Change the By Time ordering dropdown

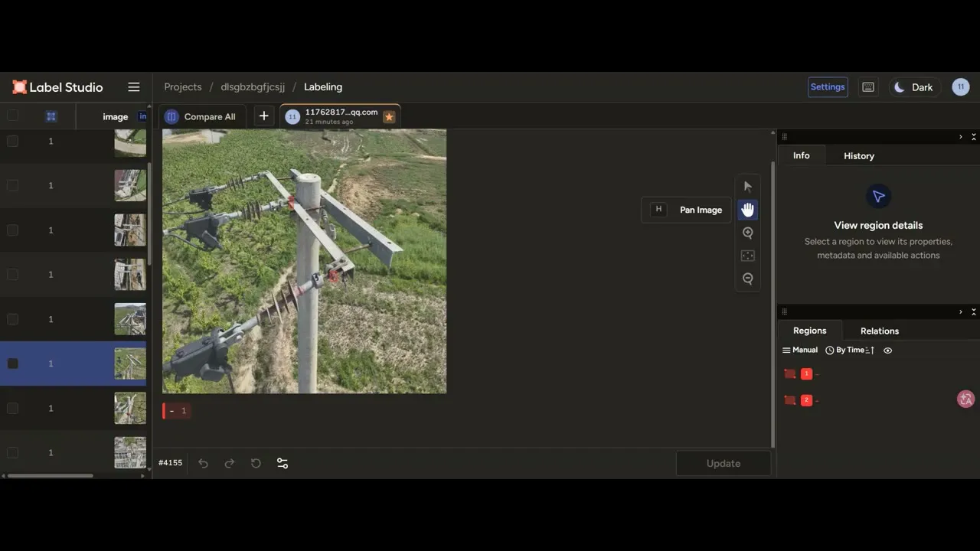coord(850,350)
